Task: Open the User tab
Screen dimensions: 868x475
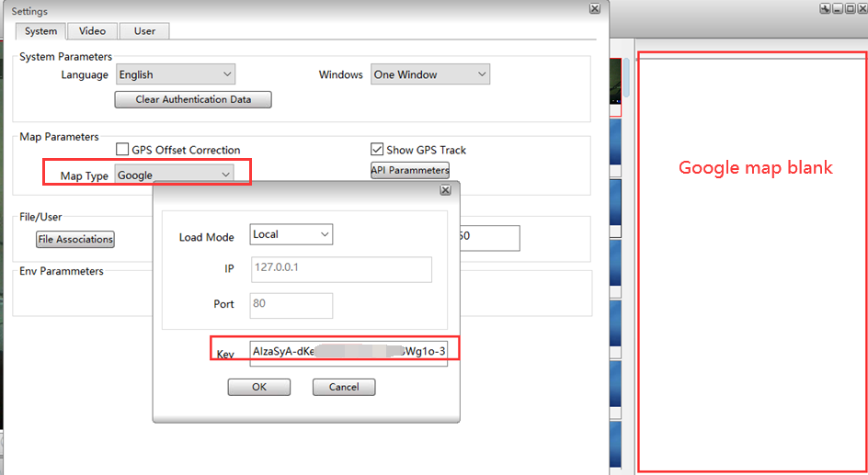Action: [144, 31]
